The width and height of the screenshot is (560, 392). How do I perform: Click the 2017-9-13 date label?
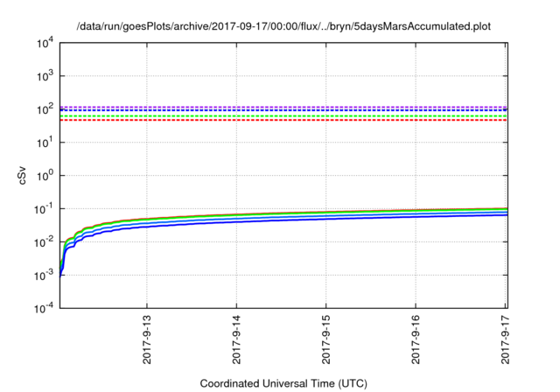point(147,339)
